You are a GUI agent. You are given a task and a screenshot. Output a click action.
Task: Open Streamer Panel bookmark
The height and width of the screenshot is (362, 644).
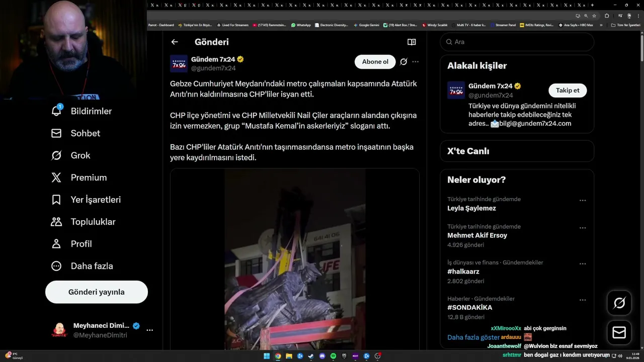[503, 25]
